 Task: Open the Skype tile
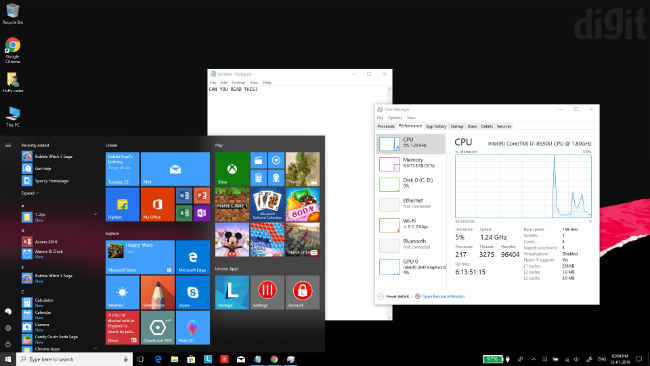[193, 293]
